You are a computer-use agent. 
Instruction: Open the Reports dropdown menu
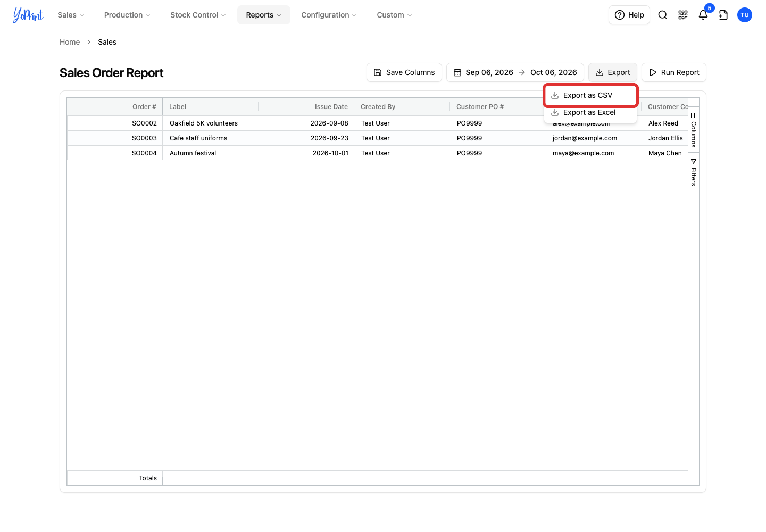[x=264, y=15]
